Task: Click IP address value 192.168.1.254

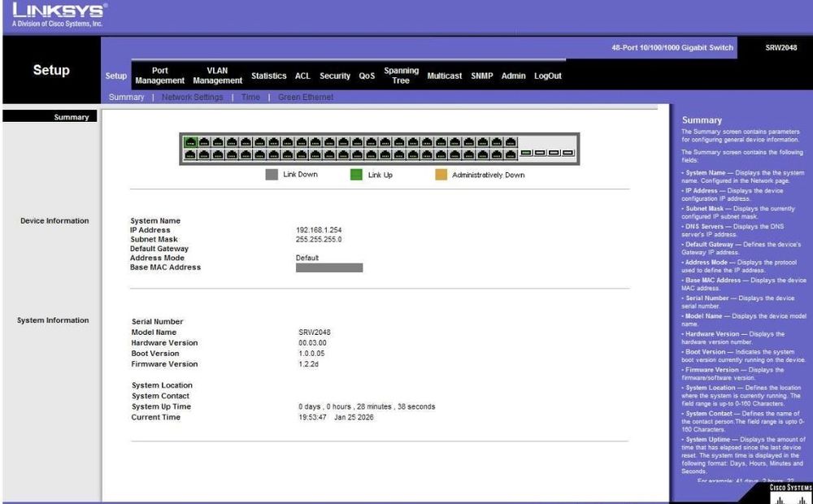Action: click(319, 230)
